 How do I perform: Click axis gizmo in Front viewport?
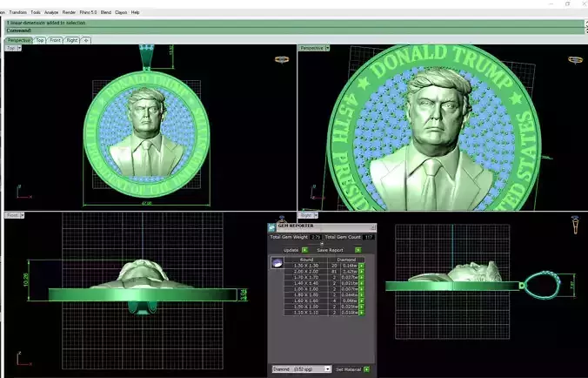23,359
